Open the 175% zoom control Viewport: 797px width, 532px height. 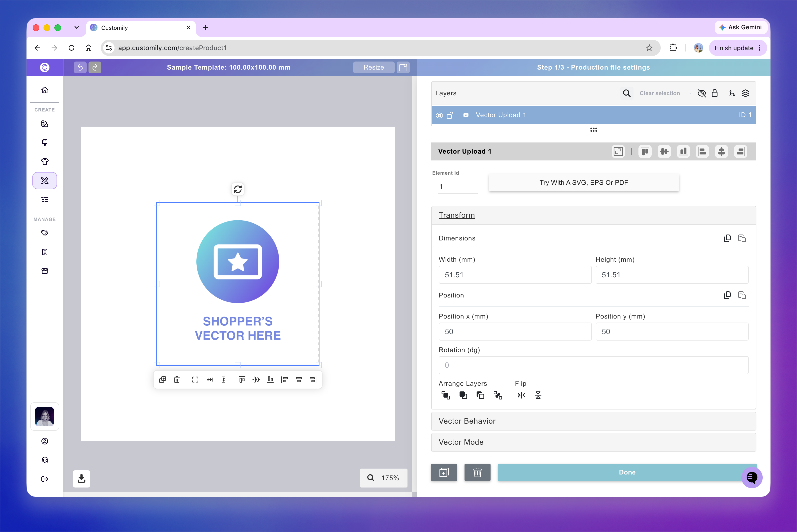383,478
